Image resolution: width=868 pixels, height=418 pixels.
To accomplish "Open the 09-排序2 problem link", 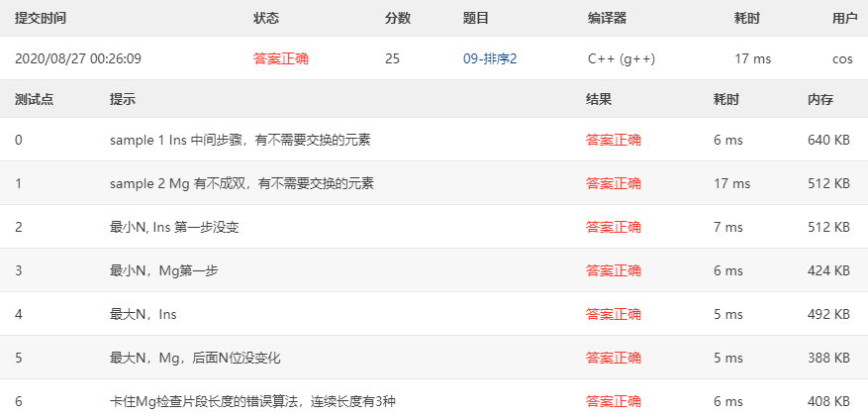I will (x=490, y=58).
